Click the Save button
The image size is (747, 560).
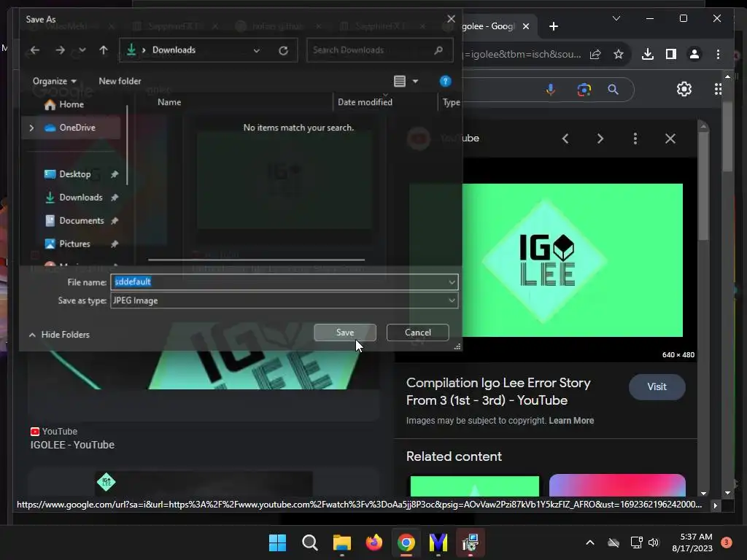pos(345,332)
